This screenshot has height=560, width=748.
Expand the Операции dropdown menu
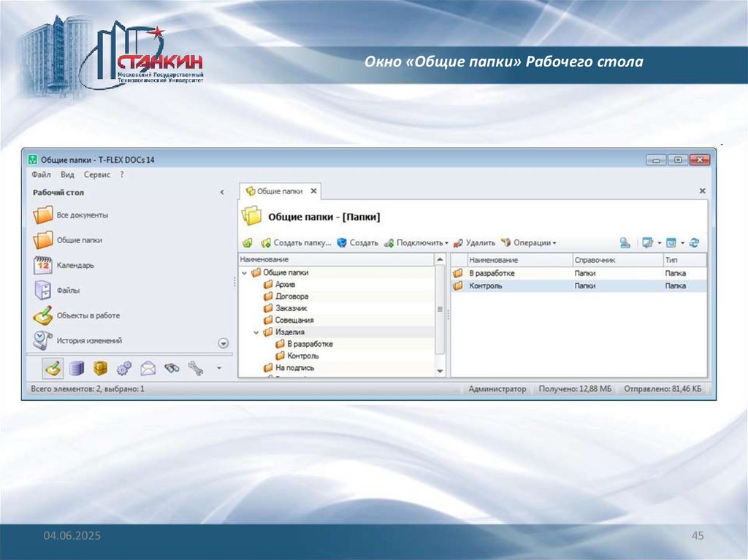tap(529, 243)
